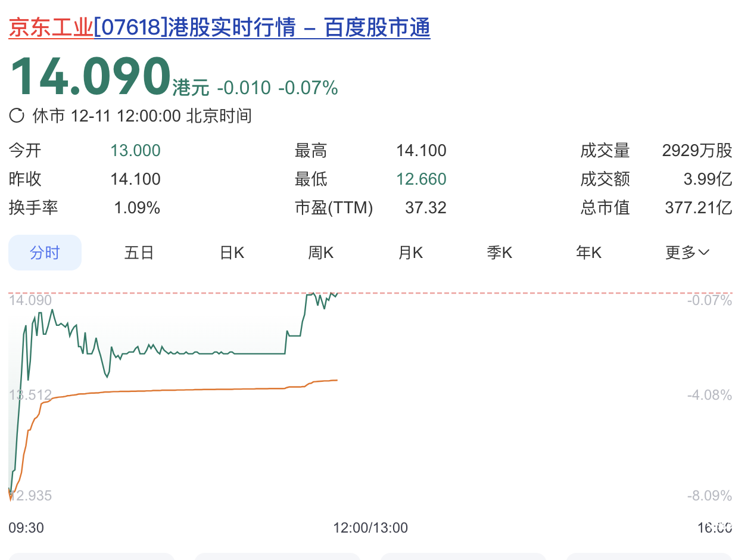Click the 最低 value 12.660
The width and height of the screenshot is (754, 560).
tap(421, 179)
